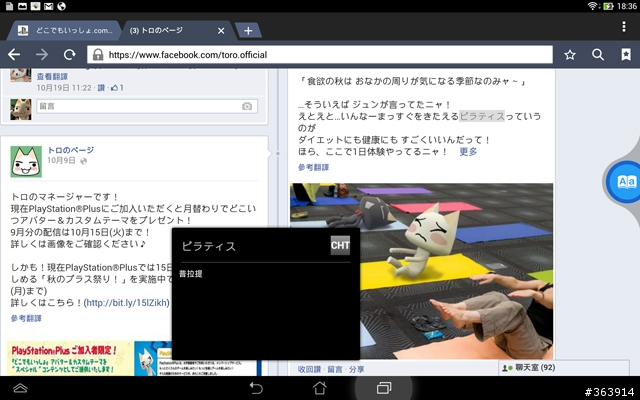Open the Toro yoga mat photo
This screenshot has height=400, width=640.
[421, 271]
